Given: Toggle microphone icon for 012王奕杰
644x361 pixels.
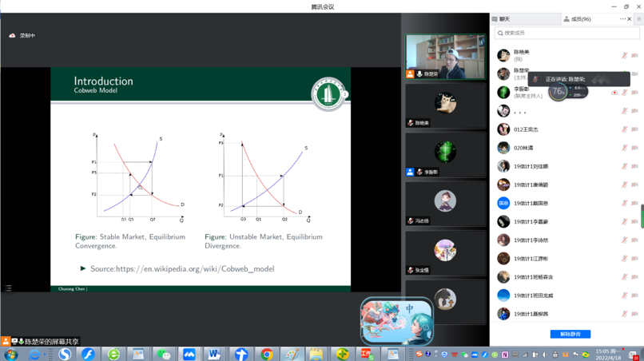Looking at the screenshot, I should 624,129.
